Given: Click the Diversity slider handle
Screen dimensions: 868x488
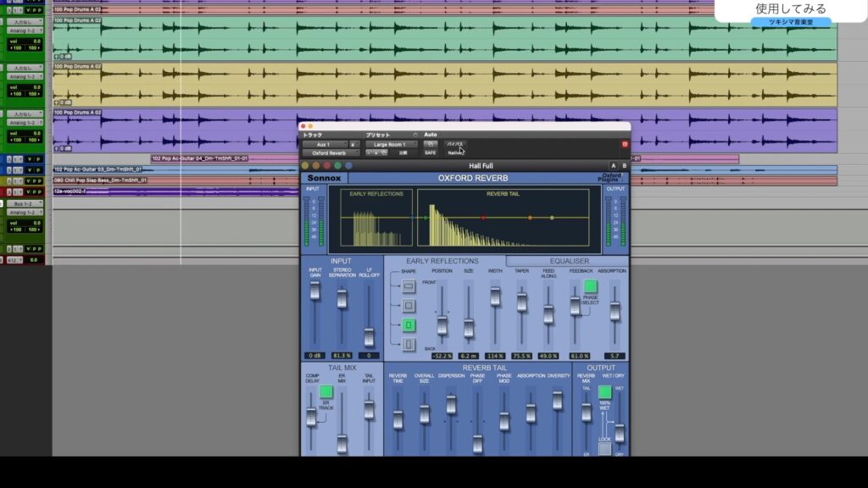Looking at the screenshot, I should click(558, 400).
